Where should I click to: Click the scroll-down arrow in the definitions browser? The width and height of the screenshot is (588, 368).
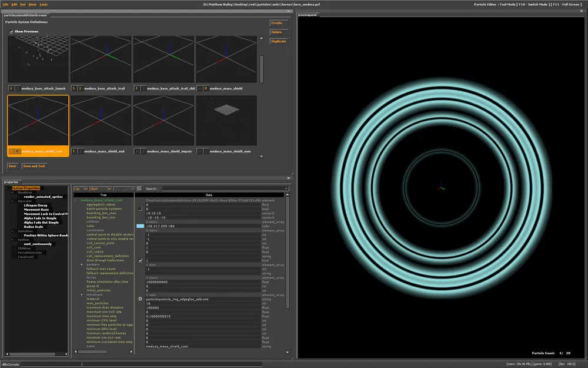click(262, 155)
